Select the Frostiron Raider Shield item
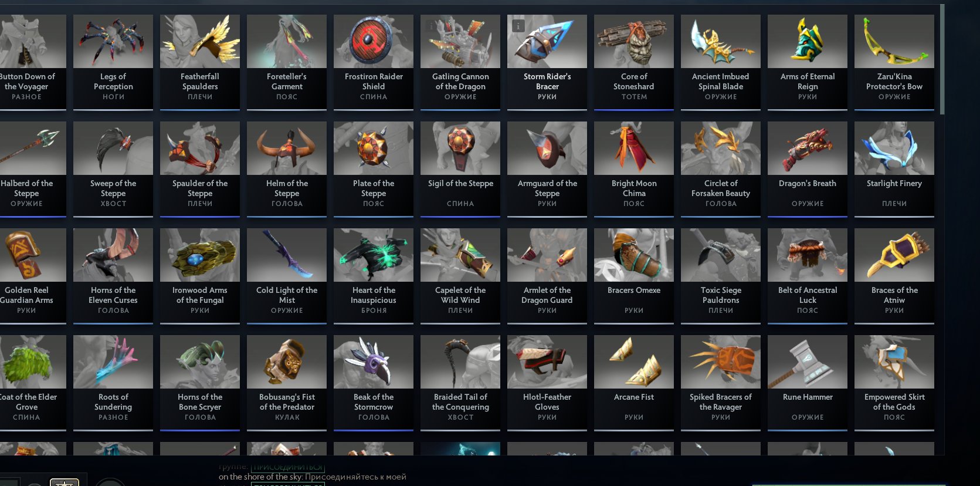The width and height of the screenshot is (980, 486). (374, 62)
